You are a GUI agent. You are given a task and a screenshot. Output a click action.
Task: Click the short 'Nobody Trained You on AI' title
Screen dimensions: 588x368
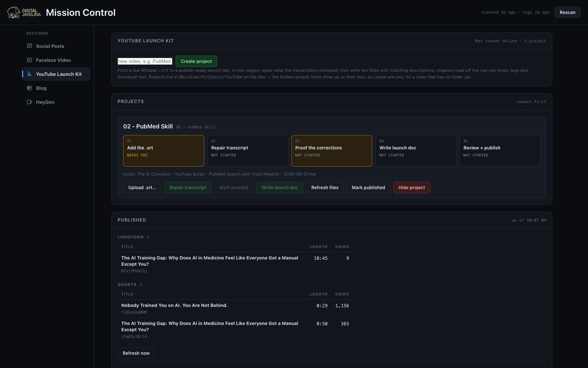click(x=175, y=305)
